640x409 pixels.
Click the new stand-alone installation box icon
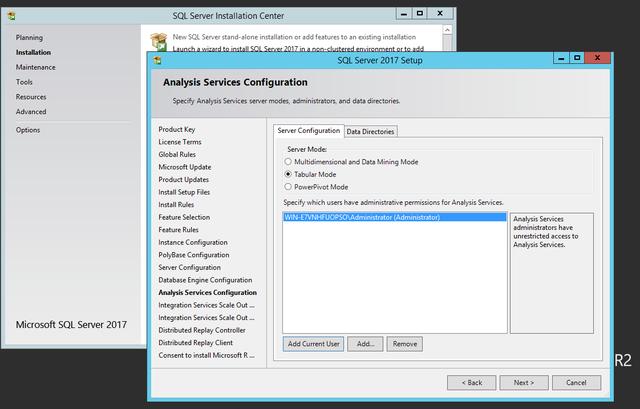point(159,41)
